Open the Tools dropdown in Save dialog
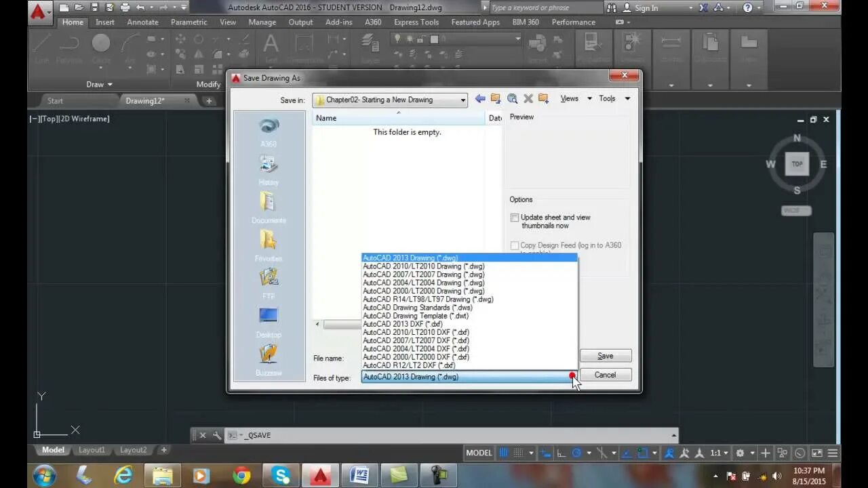 (x=614, y=98)
